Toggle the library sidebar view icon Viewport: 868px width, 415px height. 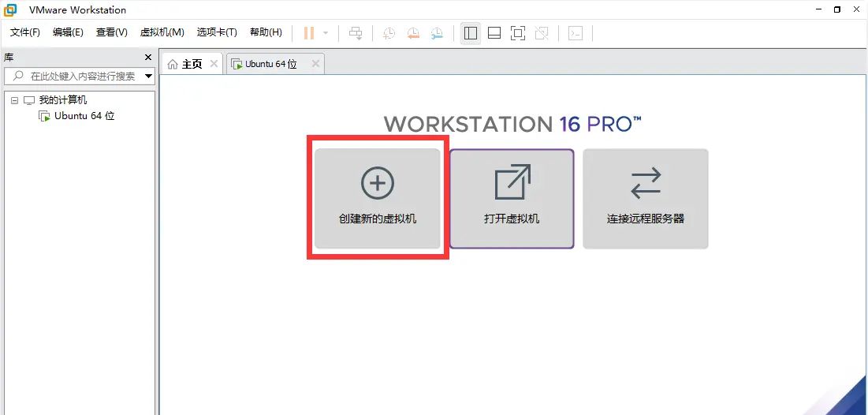pyautogui.click(x=471, y=33)
